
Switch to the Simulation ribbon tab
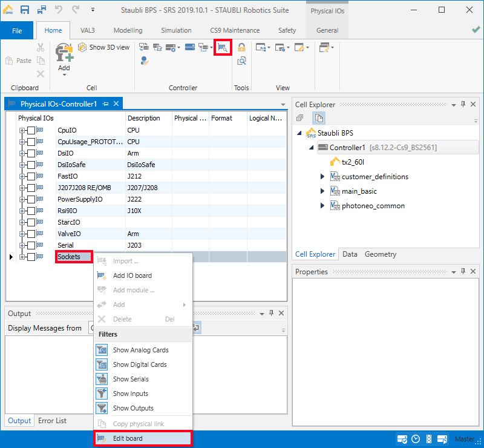176,30
